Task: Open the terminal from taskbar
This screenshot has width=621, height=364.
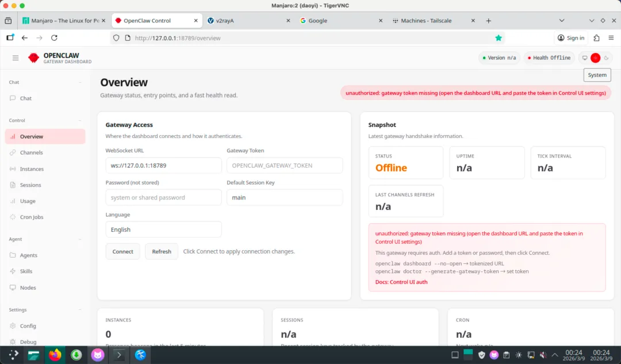Action: point(119,355)
